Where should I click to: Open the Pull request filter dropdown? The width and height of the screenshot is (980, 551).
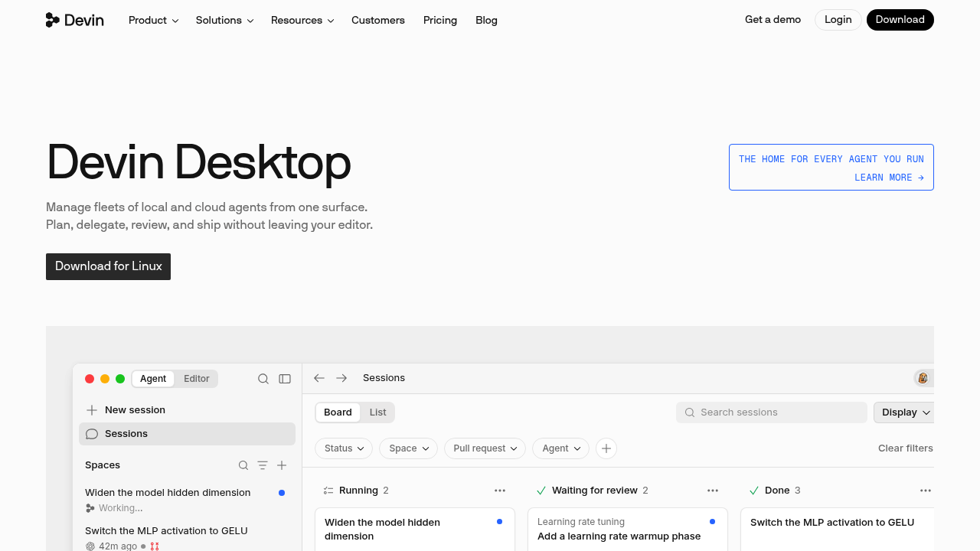[x=485, y=448]
